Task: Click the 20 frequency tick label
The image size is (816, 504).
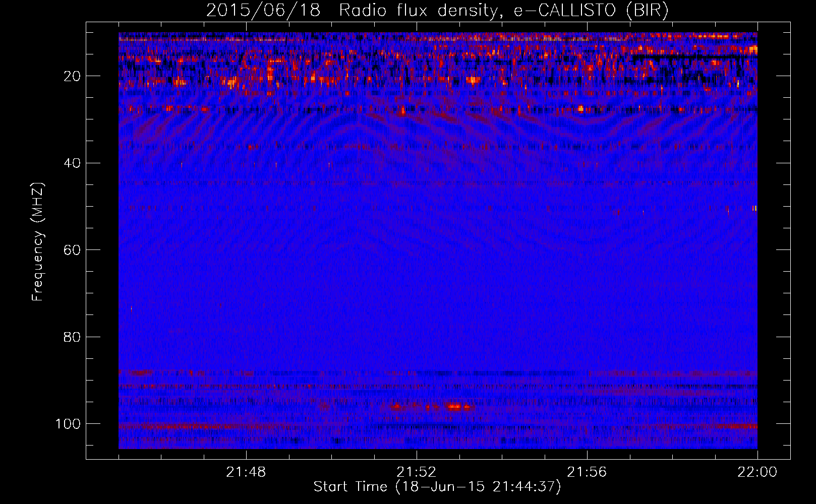Action: (72, 76)
